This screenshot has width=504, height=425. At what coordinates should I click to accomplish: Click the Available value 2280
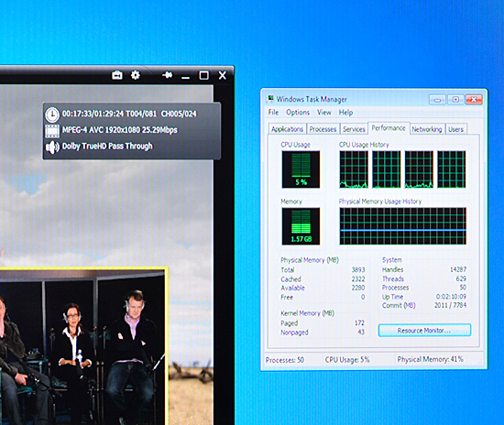(x=358, y=288)
